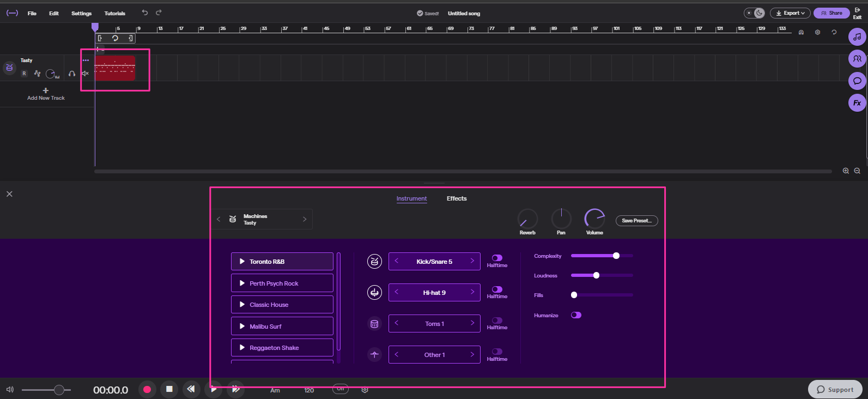Switch to the Instrument tab

click(412, 198)
